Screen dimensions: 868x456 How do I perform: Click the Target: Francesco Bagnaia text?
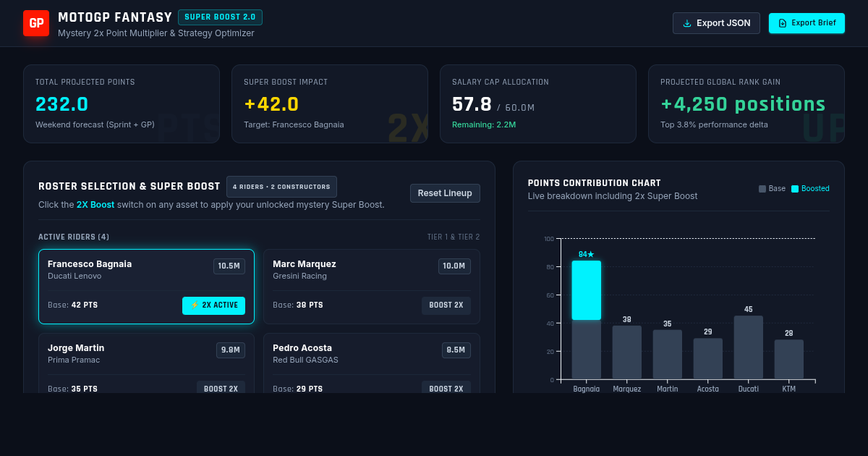(x=294, y=124)
